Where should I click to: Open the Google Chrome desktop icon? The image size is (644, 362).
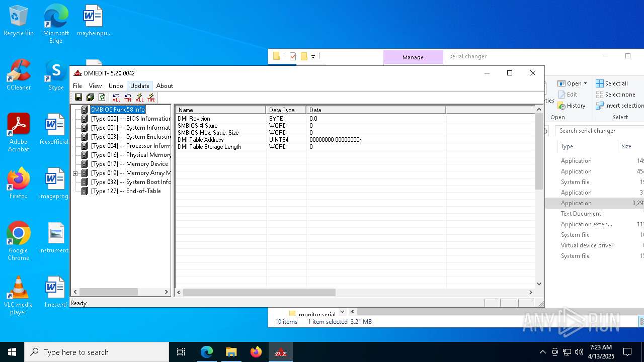(19, 241)
